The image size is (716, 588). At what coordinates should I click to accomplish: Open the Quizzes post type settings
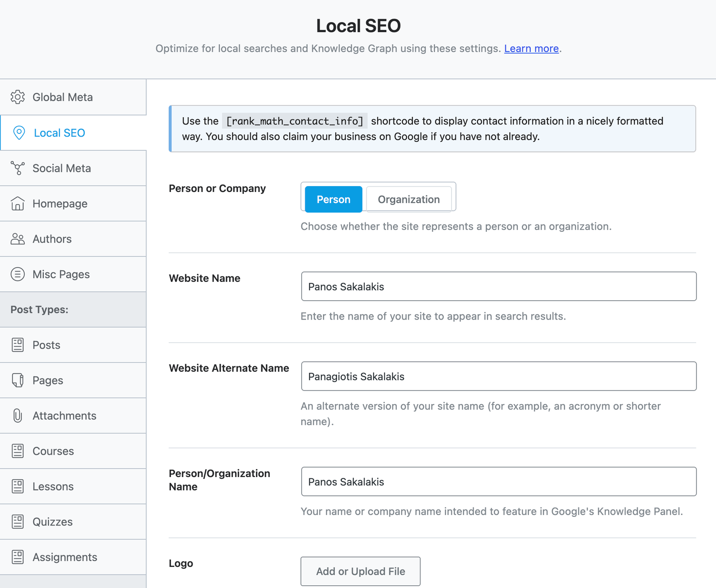point(73,522)
